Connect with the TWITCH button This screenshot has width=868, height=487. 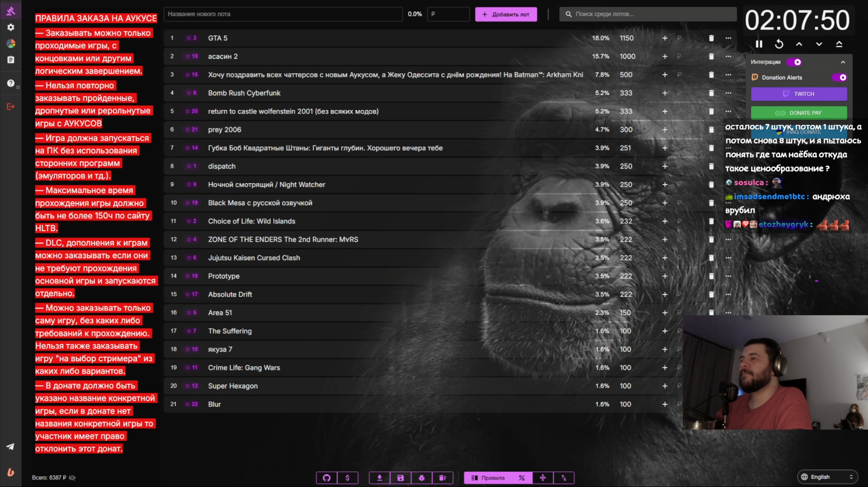799,94
